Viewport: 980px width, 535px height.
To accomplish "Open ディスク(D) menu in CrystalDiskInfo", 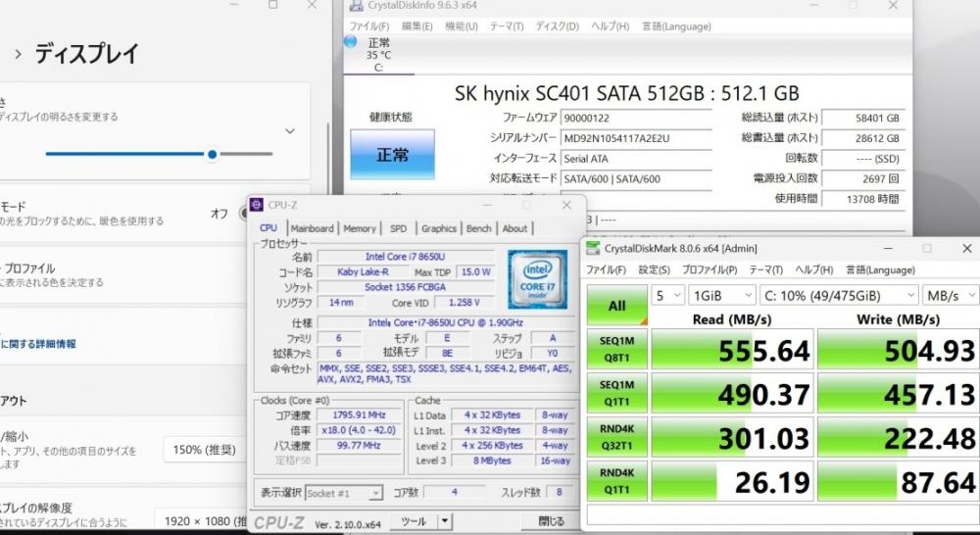I will click(557, 26).
